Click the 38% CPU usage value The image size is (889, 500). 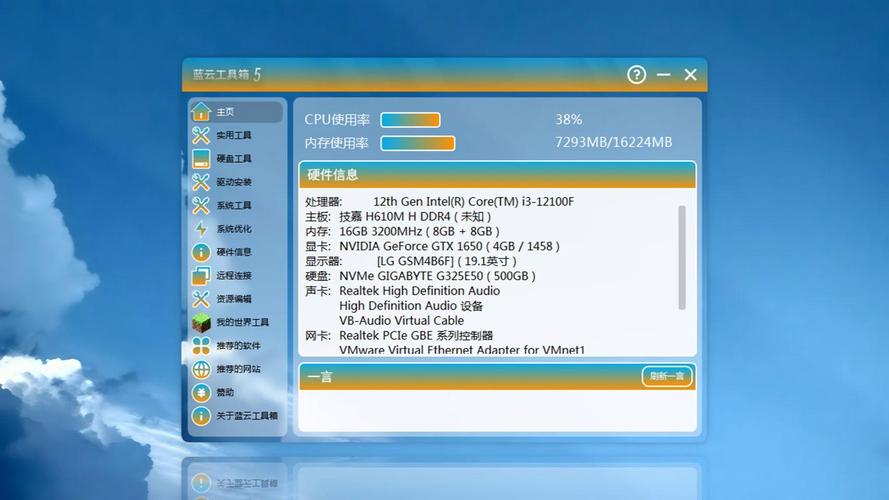568,120
